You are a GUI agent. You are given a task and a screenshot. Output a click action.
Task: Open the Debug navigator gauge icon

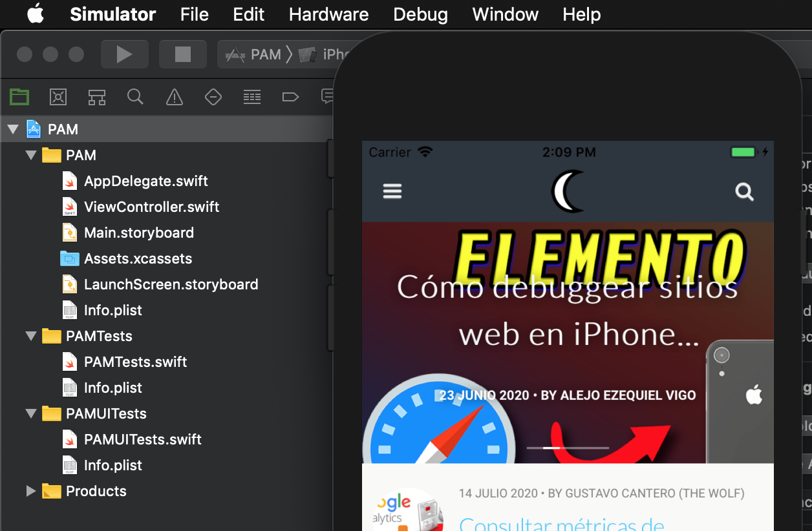(x=251, y=97)
